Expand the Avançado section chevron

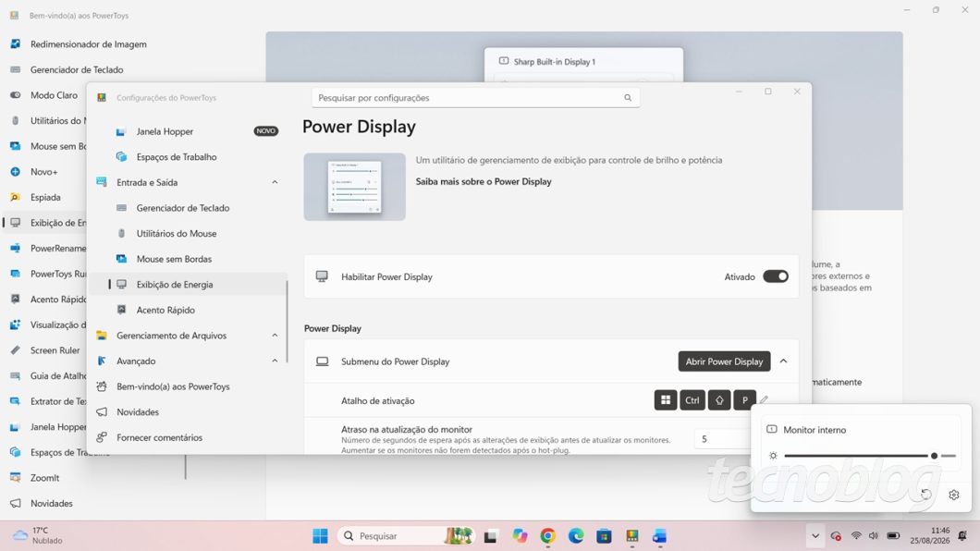[x=275, y=361]
